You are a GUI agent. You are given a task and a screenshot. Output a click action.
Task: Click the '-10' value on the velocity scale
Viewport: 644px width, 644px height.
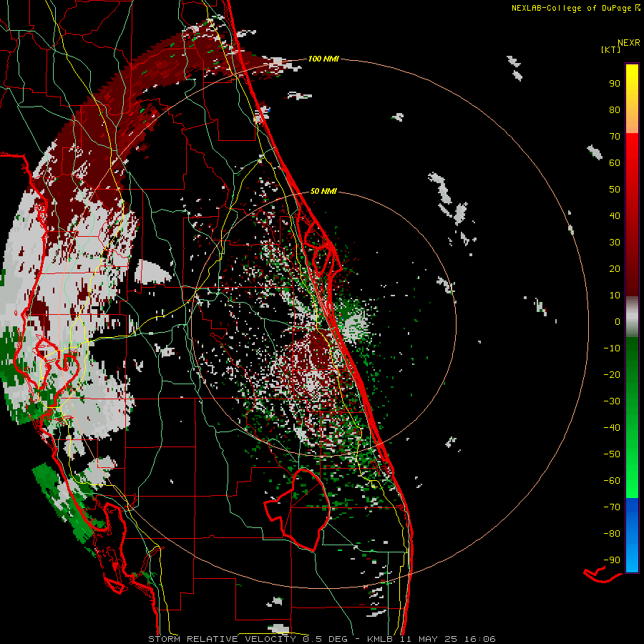click(612, 348)
